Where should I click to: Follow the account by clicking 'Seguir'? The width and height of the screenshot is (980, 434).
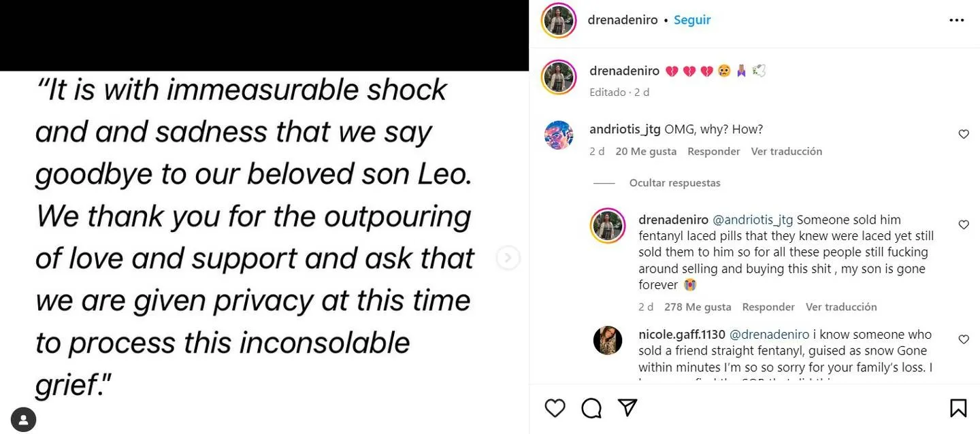click(691, 19)
